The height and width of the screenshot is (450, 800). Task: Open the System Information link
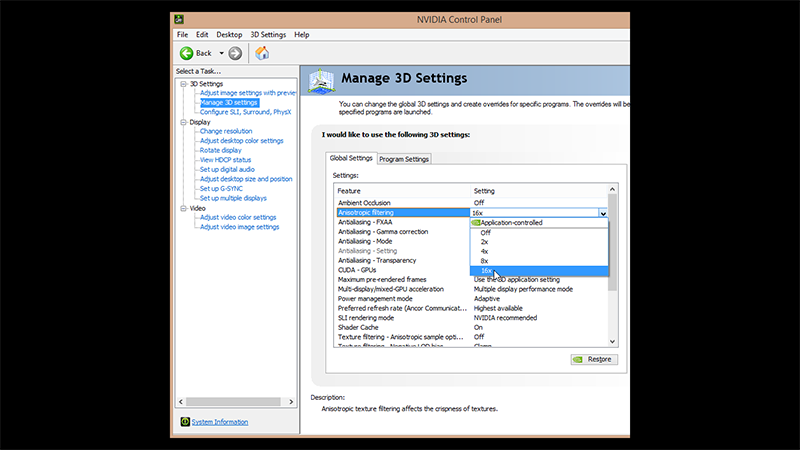point(220,422)
